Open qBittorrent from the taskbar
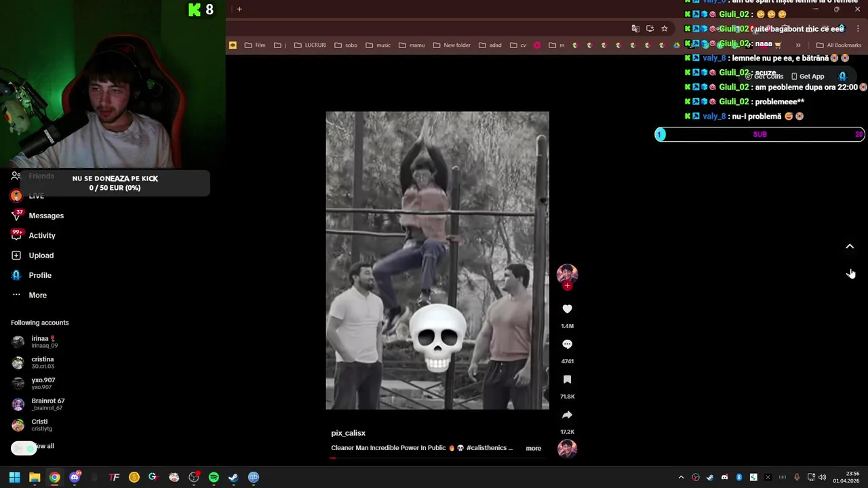The width and height of the screenshot is (868, 488). [254, 477]
